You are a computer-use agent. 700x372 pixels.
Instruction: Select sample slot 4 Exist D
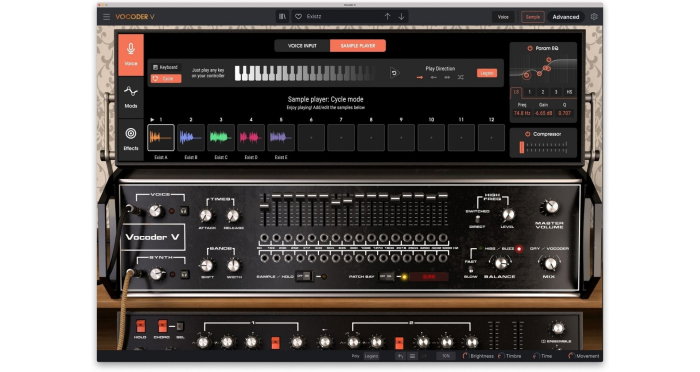tap(251, 138)
